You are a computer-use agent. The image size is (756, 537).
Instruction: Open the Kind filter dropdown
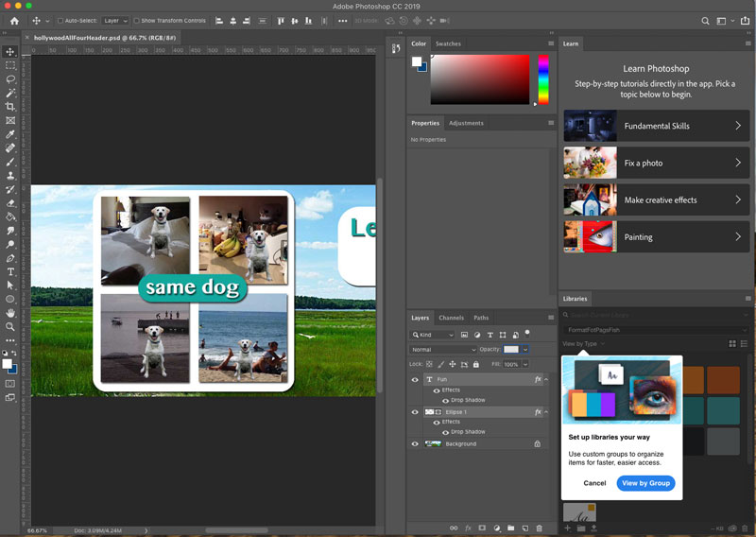(433, 335)
